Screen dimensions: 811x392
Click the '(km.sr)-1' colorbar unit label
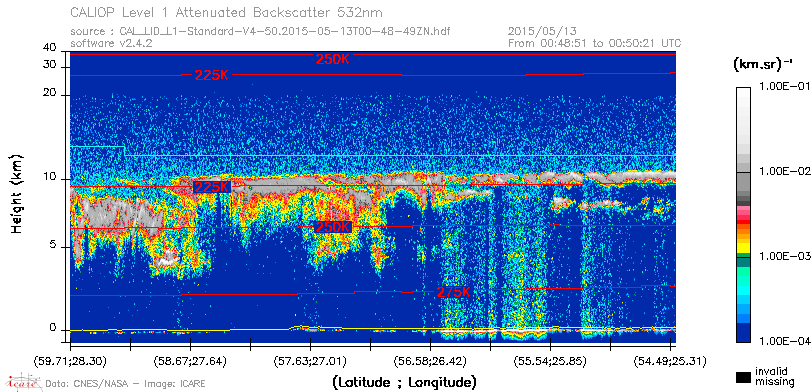pos(763,65)
